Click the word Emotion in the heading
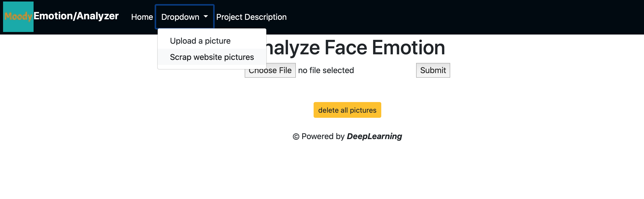 tap(408, 48)
